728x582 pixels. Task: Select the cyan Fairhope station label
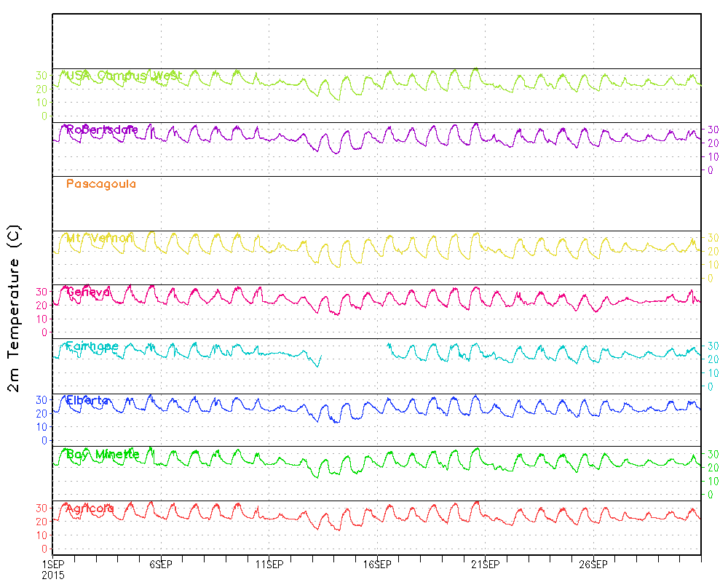point(92,347)
